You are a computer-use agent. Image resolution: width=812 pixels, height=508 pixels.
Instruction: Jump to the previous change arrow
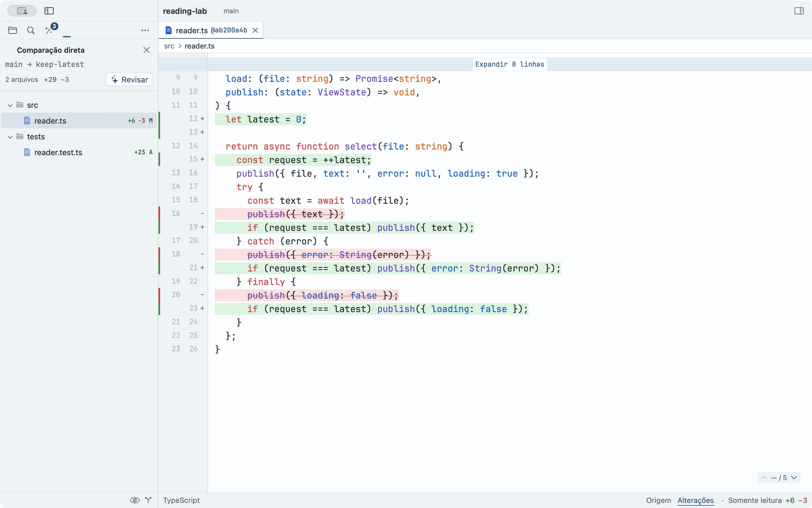[x=764, y=478]
